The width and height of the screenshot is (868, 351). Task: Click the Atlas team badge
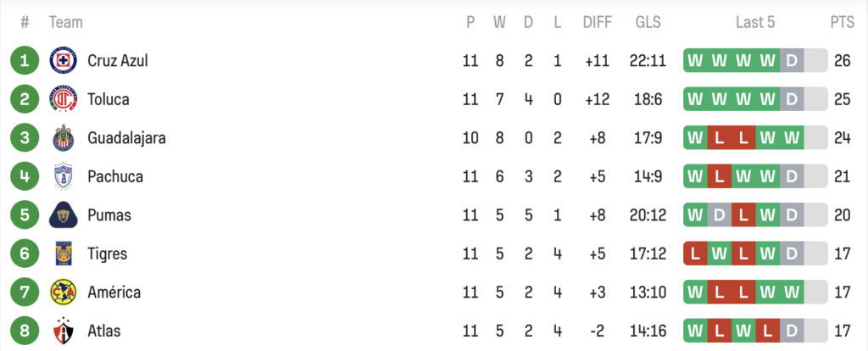(x=64, y=331)
